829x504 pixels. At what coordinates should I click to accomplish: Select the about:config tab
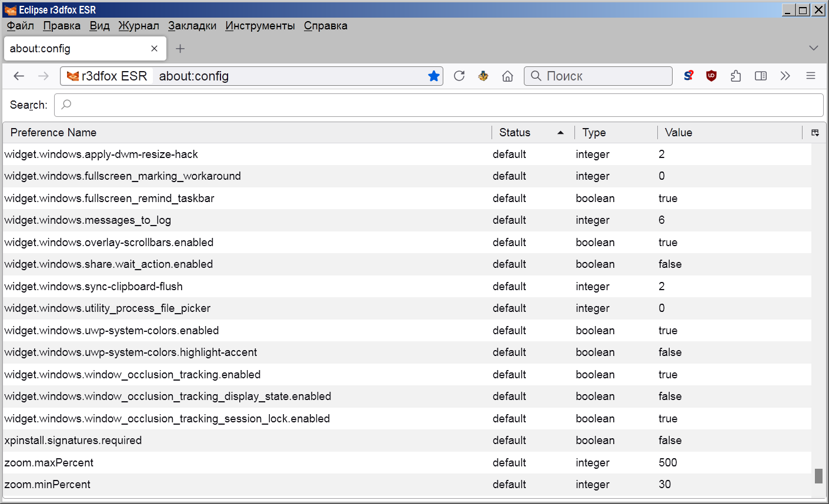coord(85,49)
